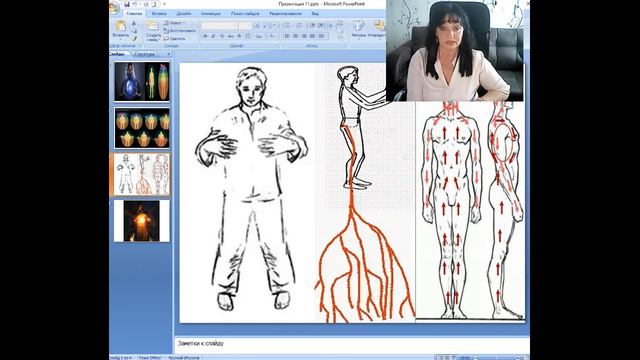
Task: Select slide 4 thumbnail with glowing orange figure
Action: tap(142, 221)
